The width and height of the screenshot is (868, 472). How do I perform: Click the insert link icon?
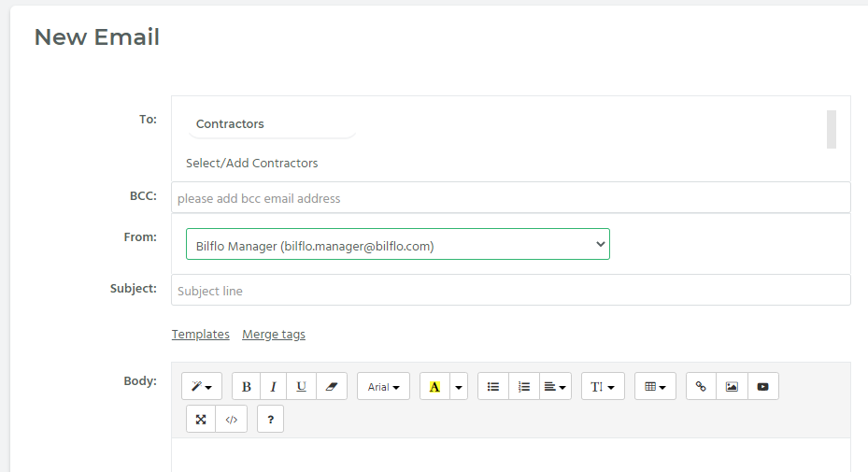coord(702,386)
